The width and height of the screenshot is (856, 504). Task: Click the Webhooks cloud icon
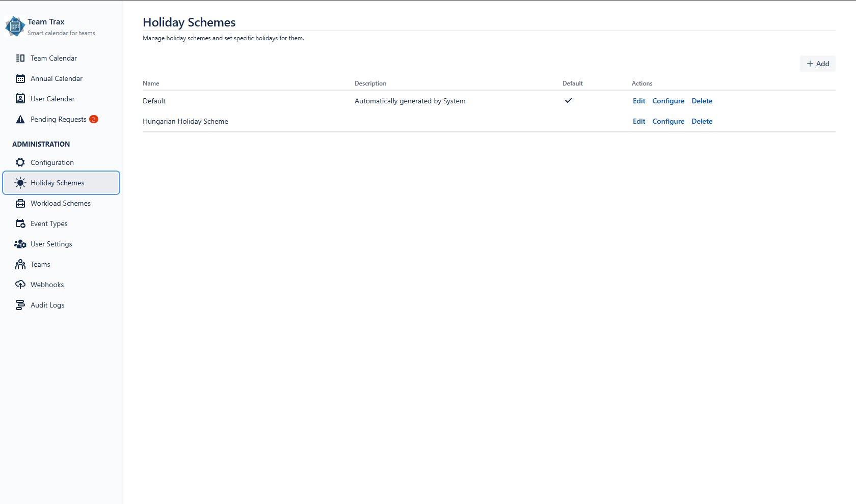tap(20, 285)
